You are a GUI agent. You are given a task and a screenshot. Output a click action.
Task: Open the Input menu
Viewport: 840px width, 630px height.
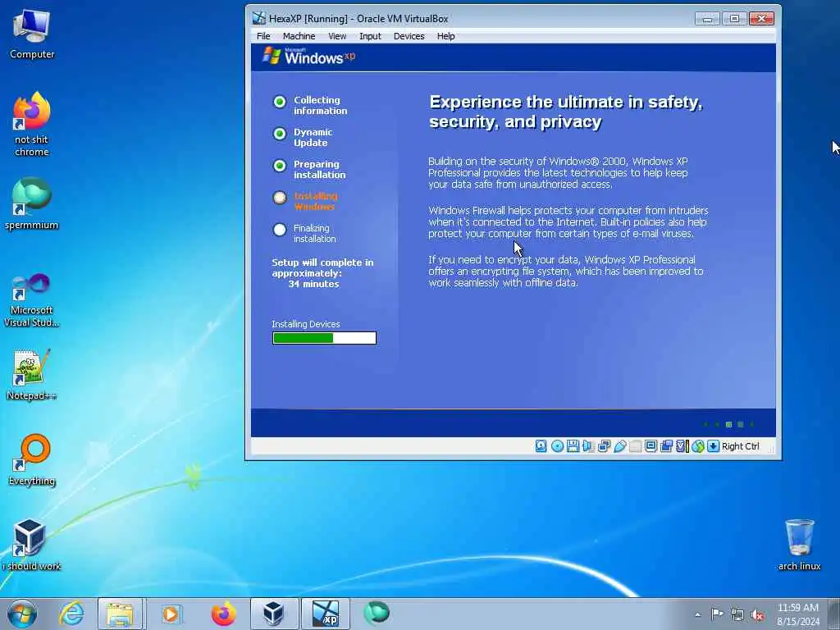[x=370, y=36]
